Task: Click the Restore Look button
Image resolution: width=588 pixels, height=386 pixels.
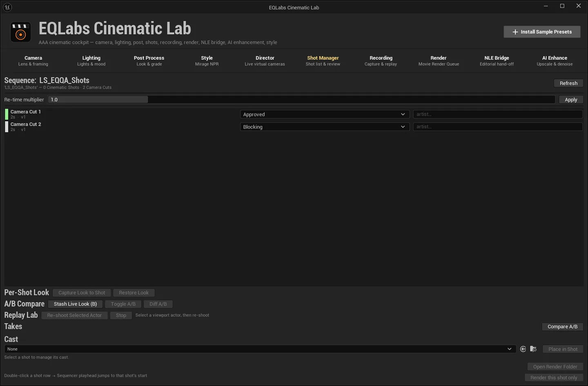Action: pyautogui.click(x=134, y=293)
